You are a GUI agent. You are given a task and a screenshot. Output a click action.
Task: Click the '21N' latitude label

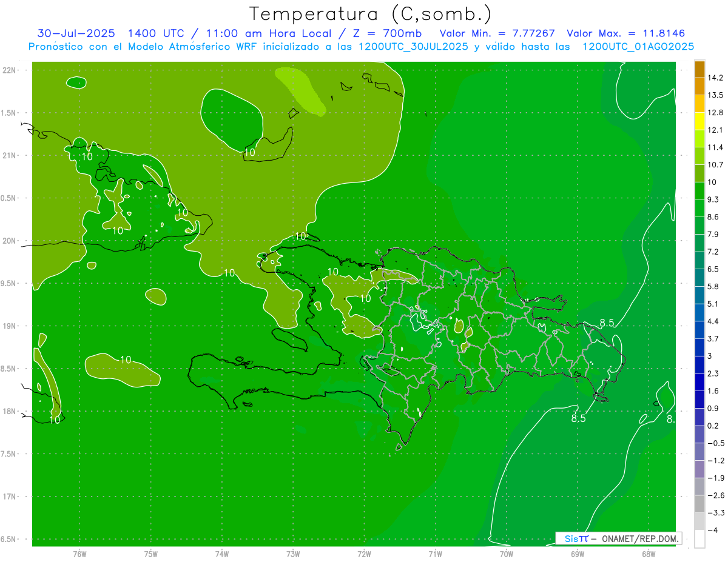[x=10, y=155]
